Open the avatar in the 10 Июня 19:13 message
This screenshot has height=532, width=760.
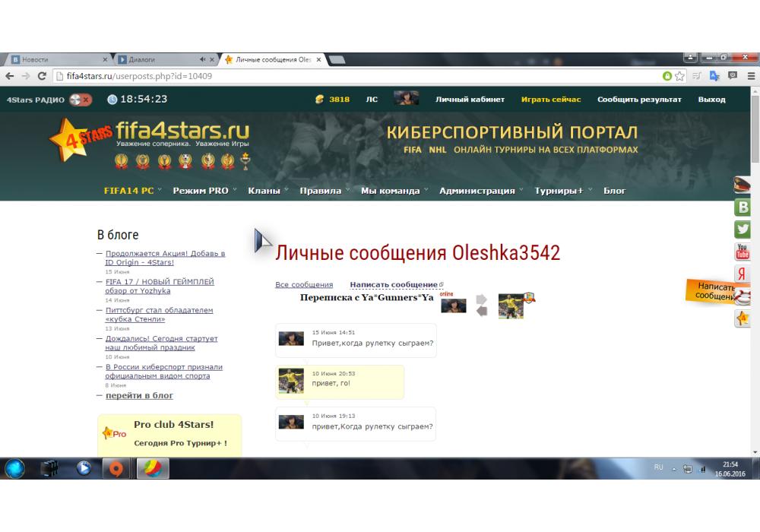[x=291, y=422]
